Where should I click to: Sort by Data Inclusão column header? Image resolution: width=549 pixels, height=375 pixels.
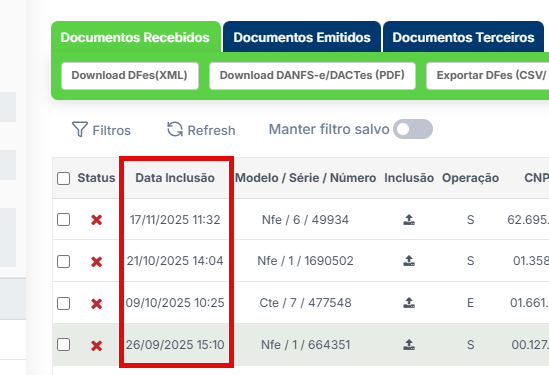[x=175, y=178]
